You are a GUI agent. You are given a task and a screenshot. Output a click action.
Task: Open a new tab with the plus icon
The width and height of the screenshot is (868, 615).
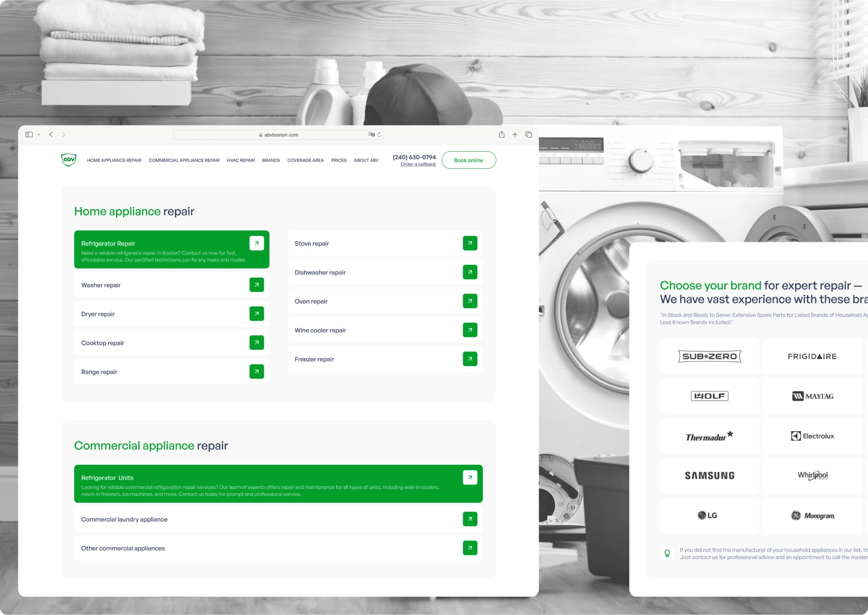point(515,134)
